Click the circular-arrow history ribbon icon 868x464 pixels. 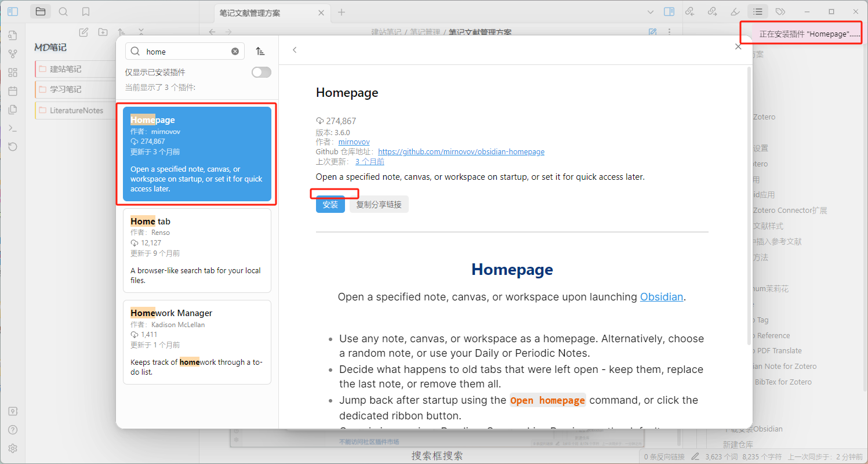click(x=13, y=147)
